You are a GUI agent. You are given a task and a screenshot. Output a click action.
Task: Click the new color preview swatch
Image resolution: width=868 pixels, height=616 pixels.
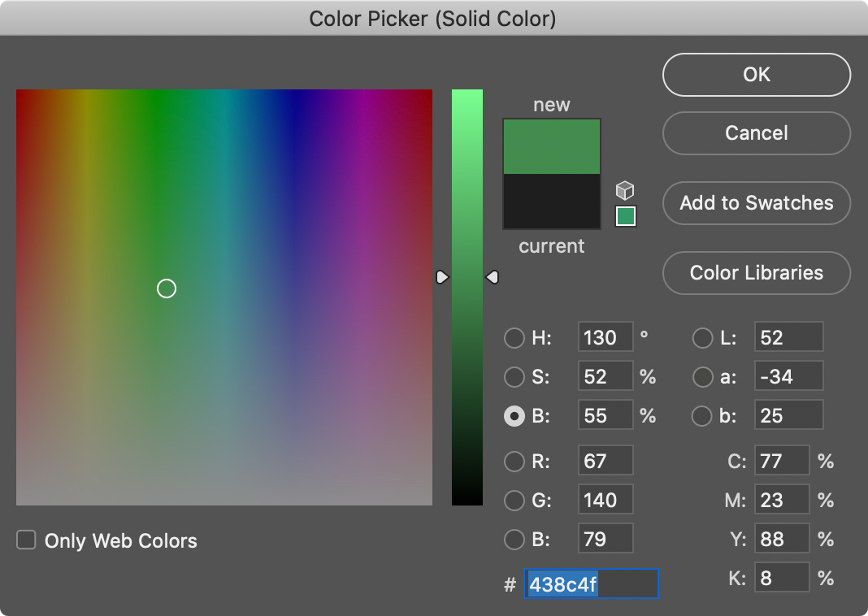(552, 147)
